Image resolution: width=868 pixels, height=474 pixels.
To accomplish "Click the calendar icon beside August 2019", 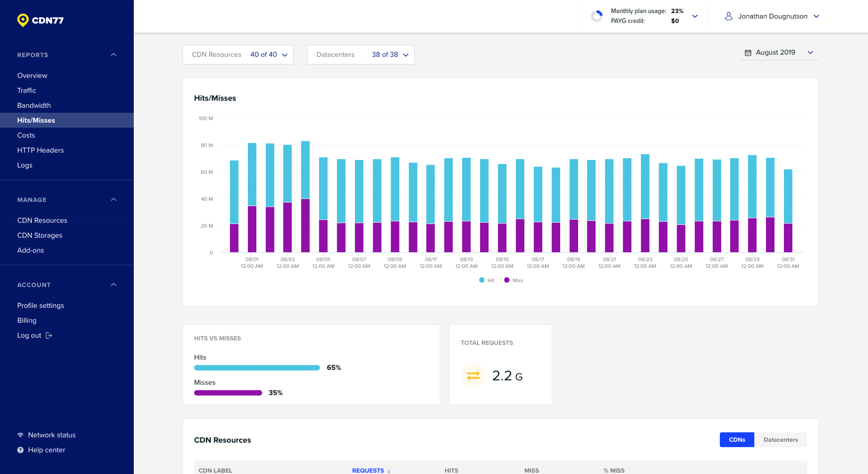I will pos(748,53).
